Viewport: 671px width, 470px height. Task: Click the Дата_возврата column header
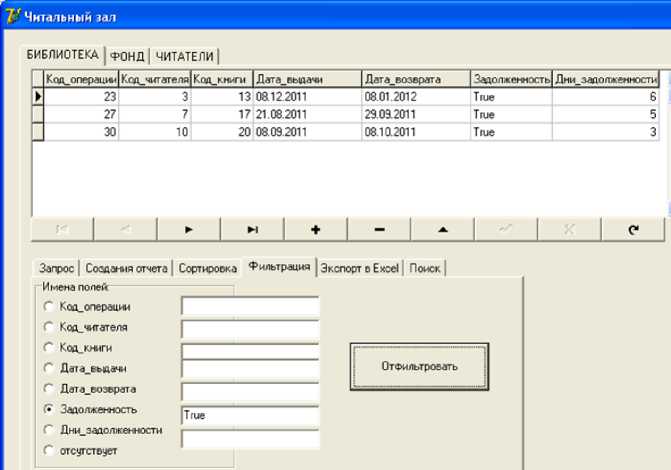[x=415, y=79]
